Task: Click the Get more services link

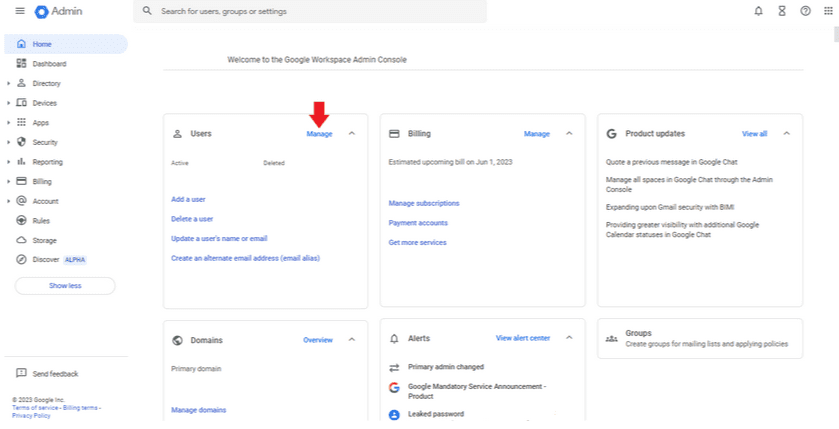Action: [x=417, y=242]
